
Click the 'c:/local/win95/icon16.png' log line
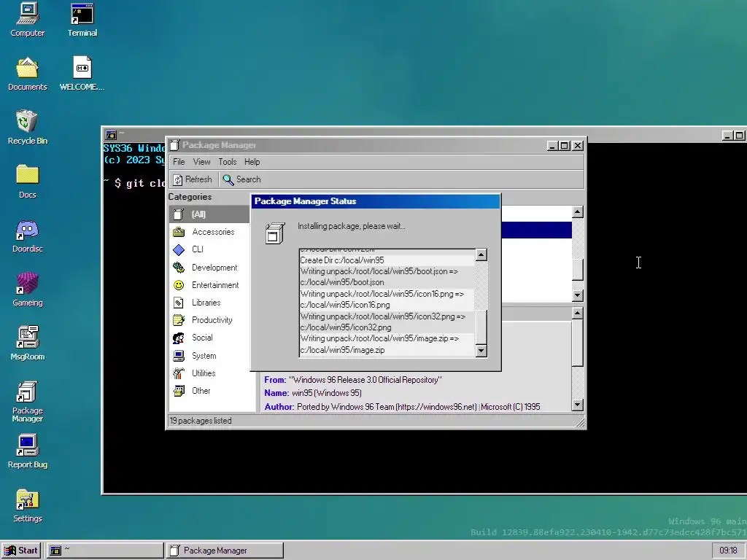coord(345,305)
